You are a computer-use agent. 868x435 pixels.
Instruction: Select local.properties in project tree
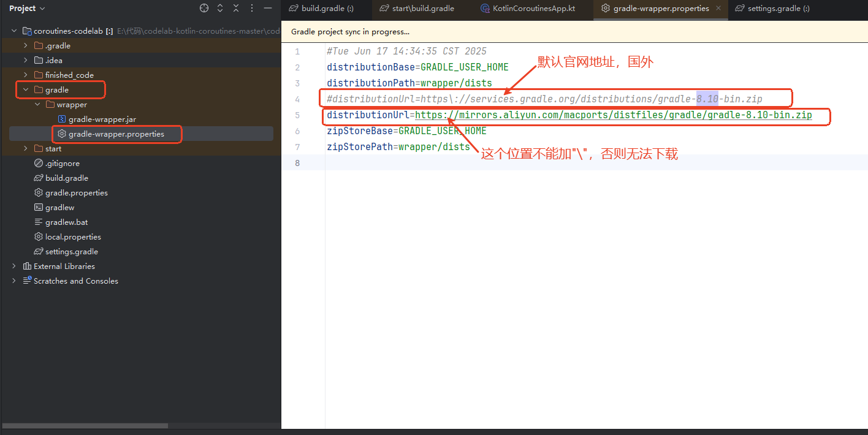tap(73, 236)
